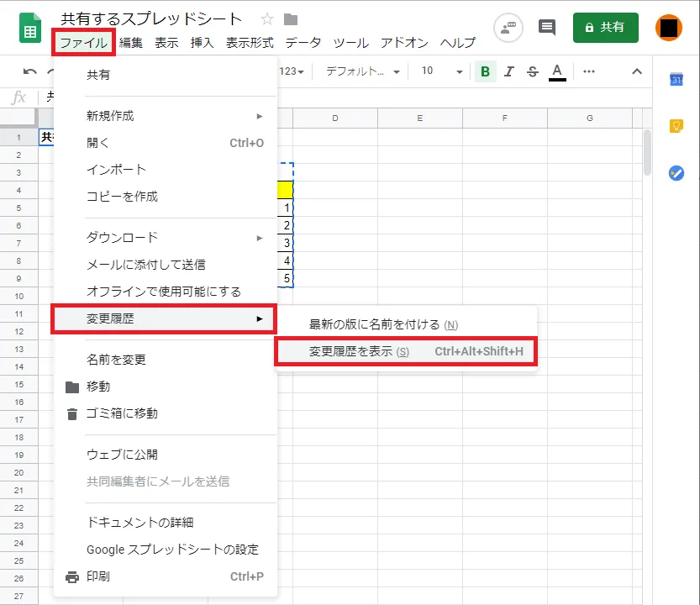
Task: Select ウェブに公開 menu entry
Action: (166, 455)
